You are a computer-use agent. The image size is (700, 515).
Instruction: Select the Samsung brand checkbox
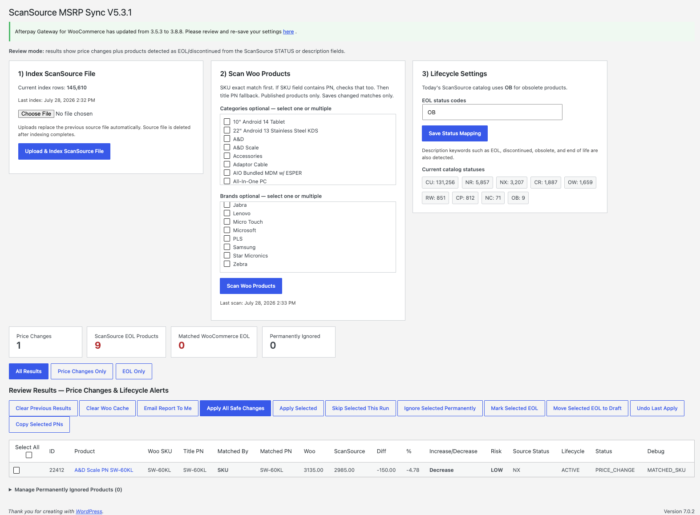point(227,247)
